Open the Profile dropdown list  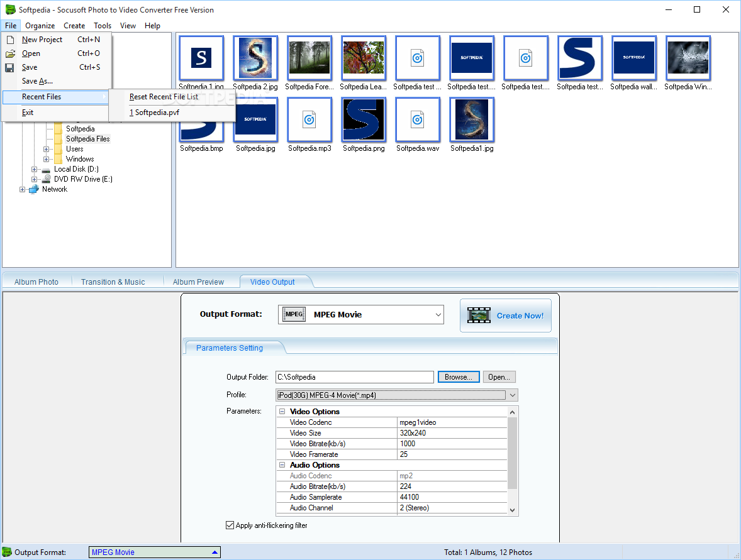tap(512, 395)
